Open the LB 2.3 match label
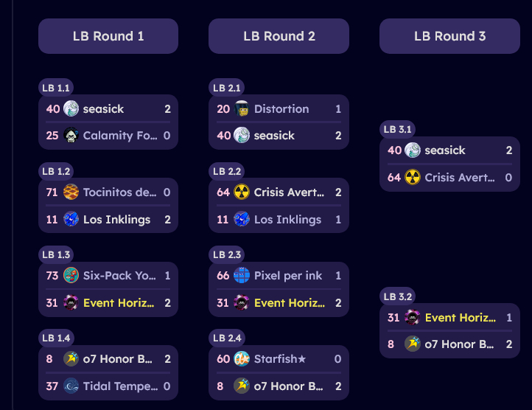 (x=227, y=254)
